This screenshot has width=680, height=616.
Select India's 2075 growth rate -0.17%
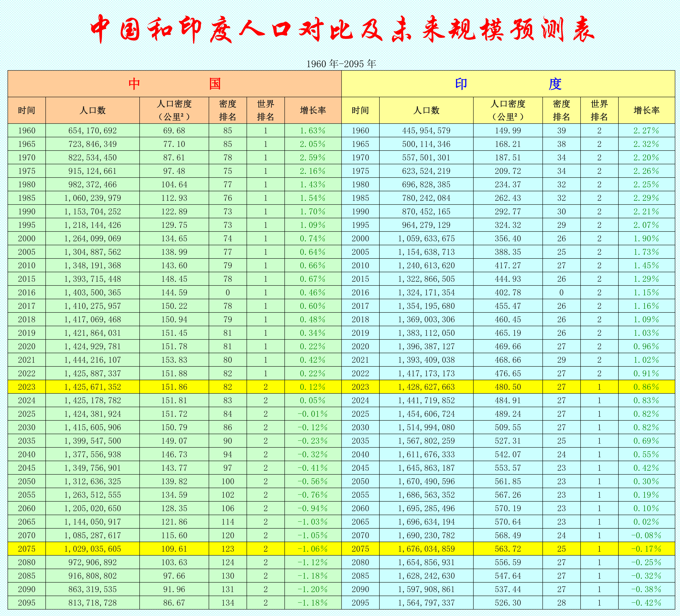(x=646, y=549)
